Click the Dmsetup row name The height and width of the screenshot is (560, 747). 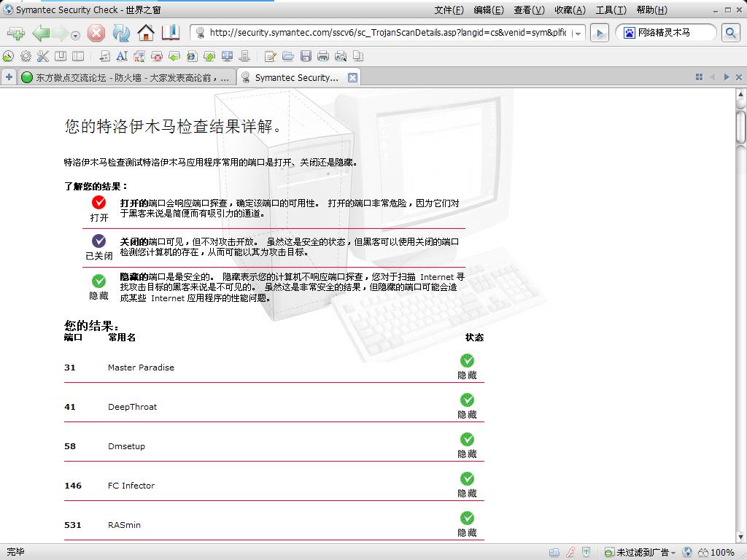pyautogui.click(x=126, y=447)
